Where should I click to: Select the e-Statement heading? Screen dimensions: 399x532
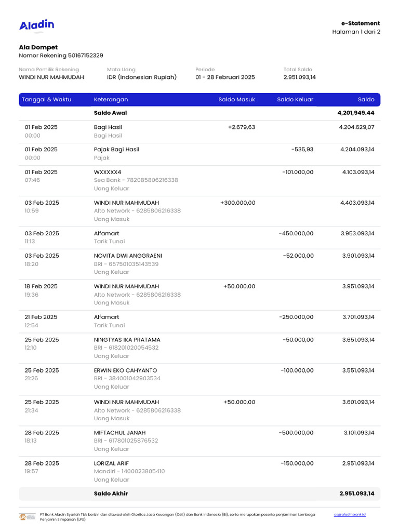361,23
